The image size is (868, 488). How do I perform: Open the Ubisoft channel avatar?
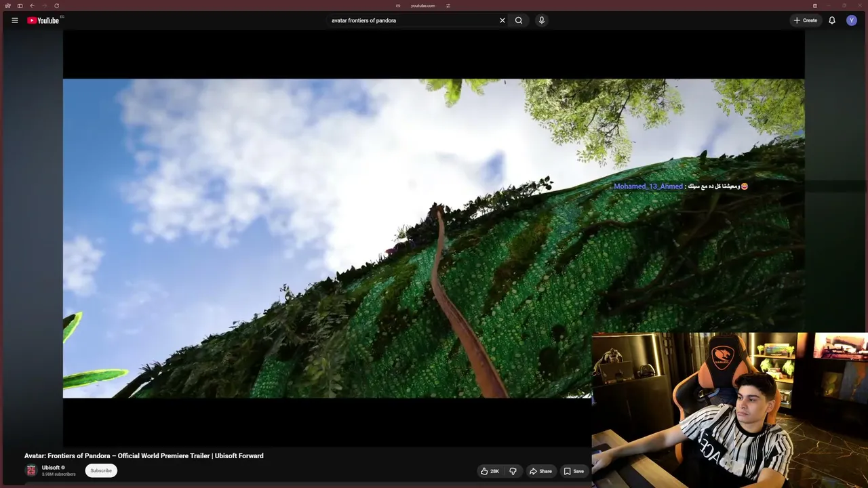pyautogui.click(x=31, y=470)
